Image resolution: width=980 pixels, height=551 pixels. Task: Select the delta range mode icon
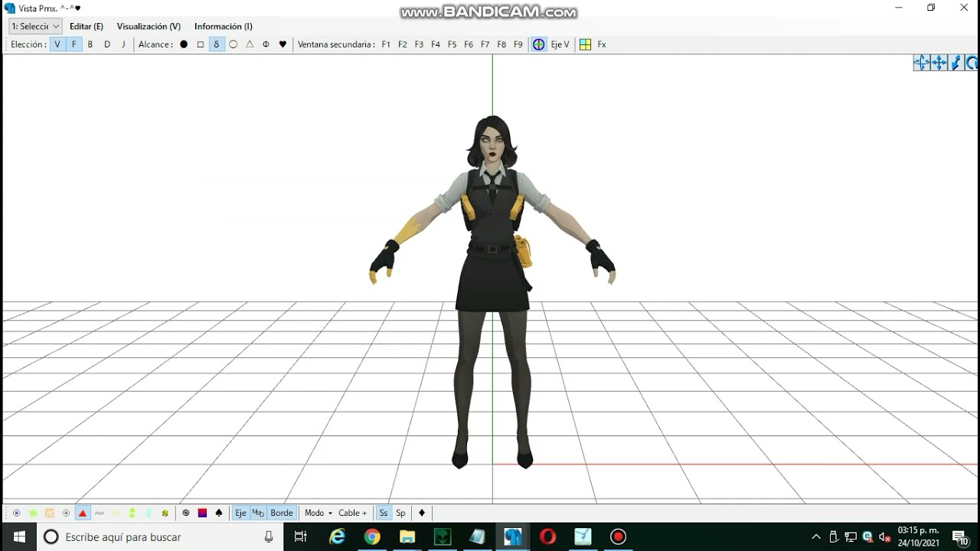[x=217, y=44]
